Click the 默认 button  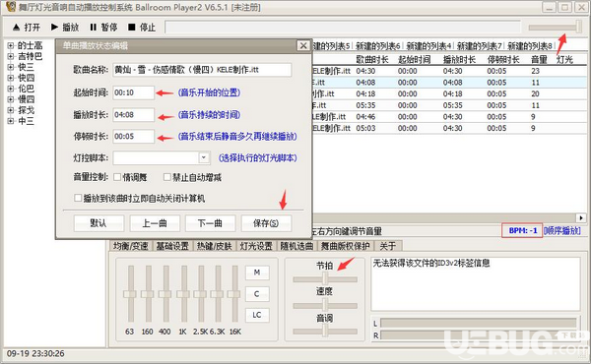(98, 223)
